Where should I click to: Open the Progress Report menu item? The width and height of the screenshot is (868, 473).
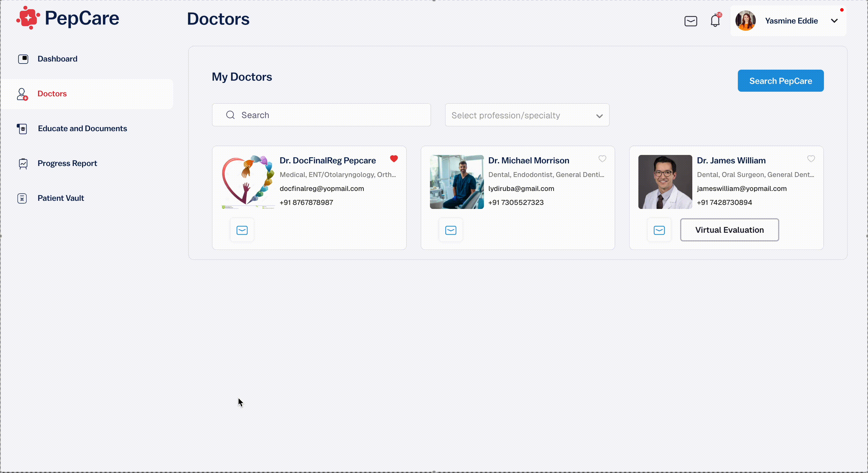67,163
